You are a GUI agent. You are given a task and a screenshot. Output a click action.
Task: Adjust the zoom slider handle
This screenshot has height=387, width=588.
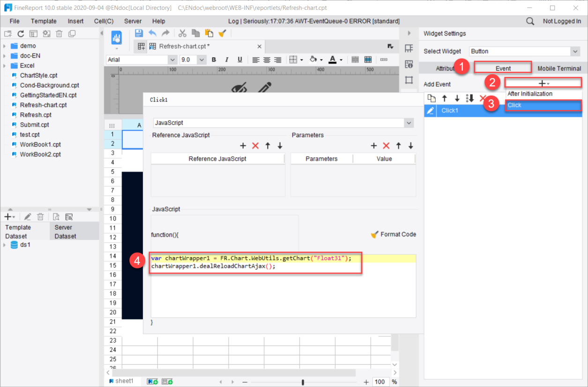(303, 382)
